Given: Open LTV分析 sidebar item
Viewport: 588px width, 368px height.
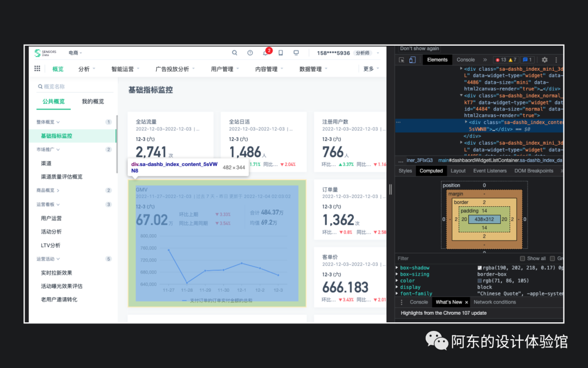Looking at the screenshot, I should [50, 246].
